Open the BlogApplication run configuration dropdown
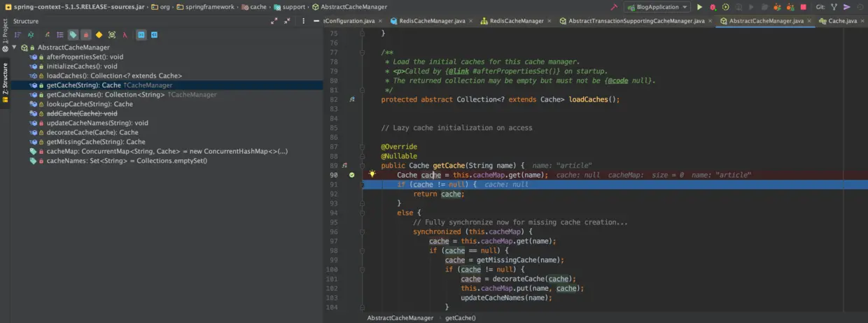Image resolution: width=868 pixels, height=323 pixels. click(657, 7)
